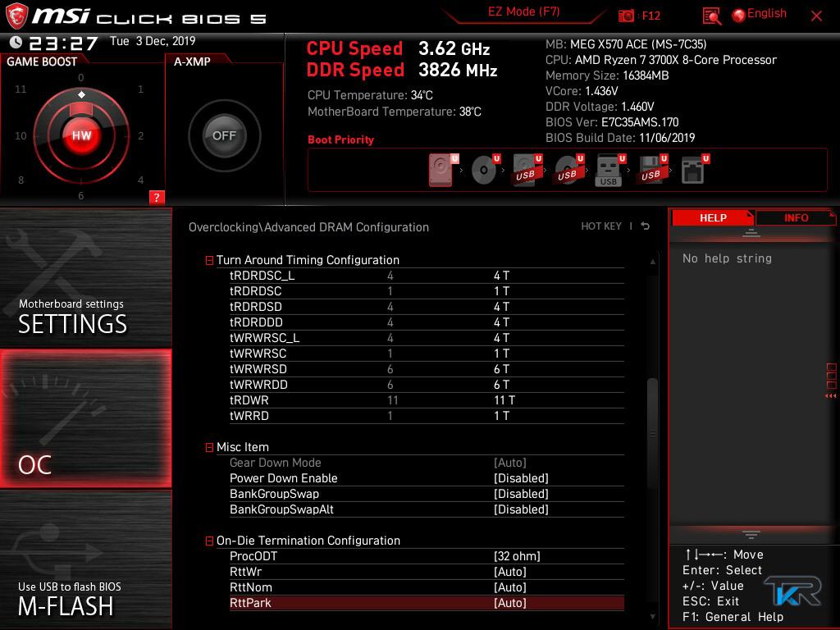The height and width of the screenshot is (630, 840).
Task: Toggle the GAME BOOST HW knob
Action: (81, 135)
